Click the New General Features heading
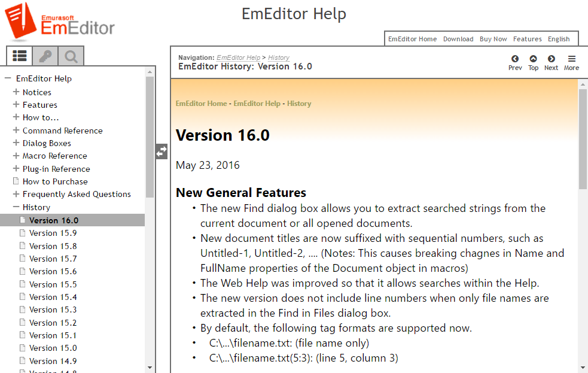 (241, 193)
